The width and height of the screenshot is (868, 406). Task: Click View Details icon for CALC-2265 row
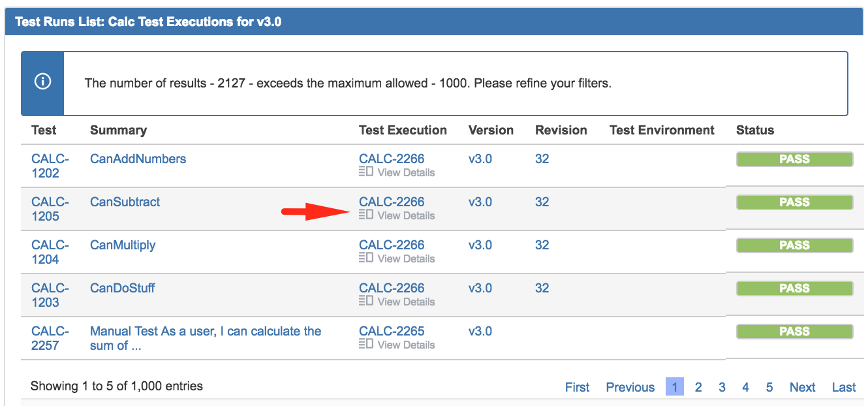point(366,344)
